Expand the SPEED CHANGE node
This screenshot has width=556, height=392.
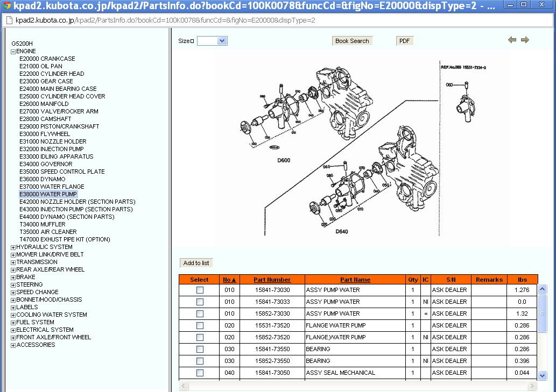pyautogui.click(x=13, y=293)
